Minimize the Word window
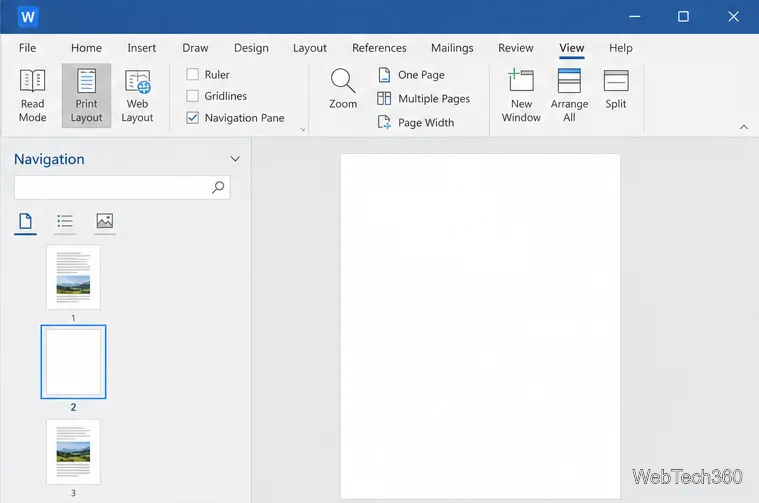This screenshot has width=759, height=503. point(635,16)
